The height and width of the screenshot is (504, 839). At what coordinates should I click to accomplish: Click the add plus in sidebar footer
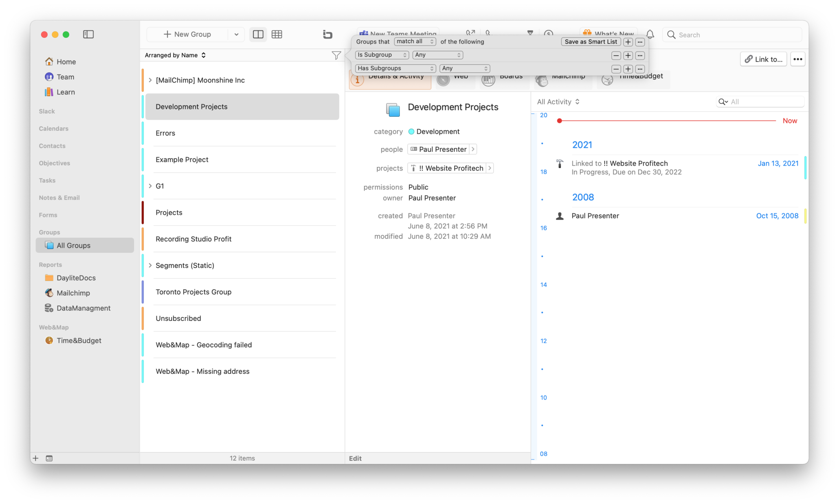click(35, 458)
